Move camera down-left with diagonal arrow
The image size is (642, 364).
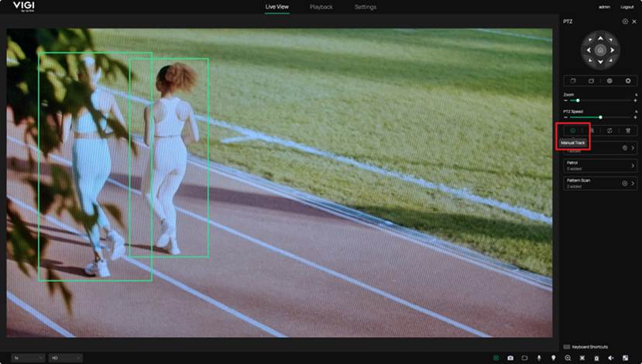coord(590,60)
